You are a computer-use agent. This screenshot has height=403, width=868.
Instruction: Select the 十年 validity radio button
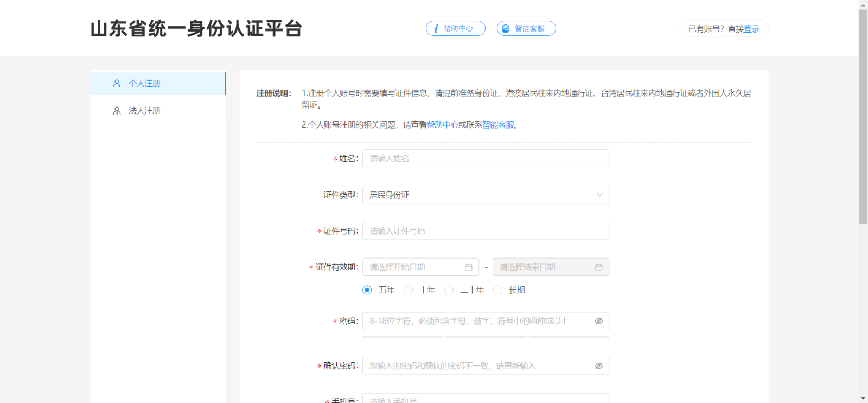[409, 290]
